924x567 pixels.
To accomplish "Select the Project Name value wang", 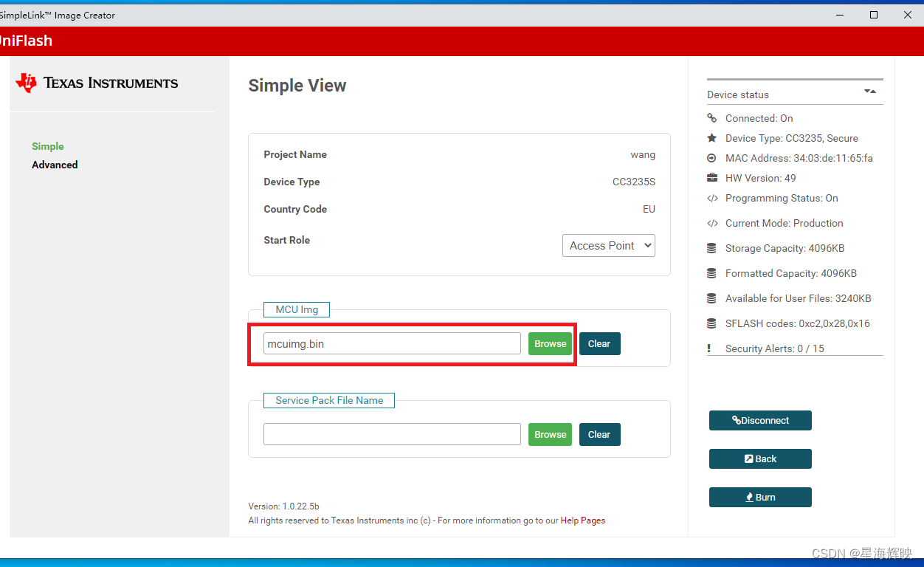I will click(x=643, y=154).
